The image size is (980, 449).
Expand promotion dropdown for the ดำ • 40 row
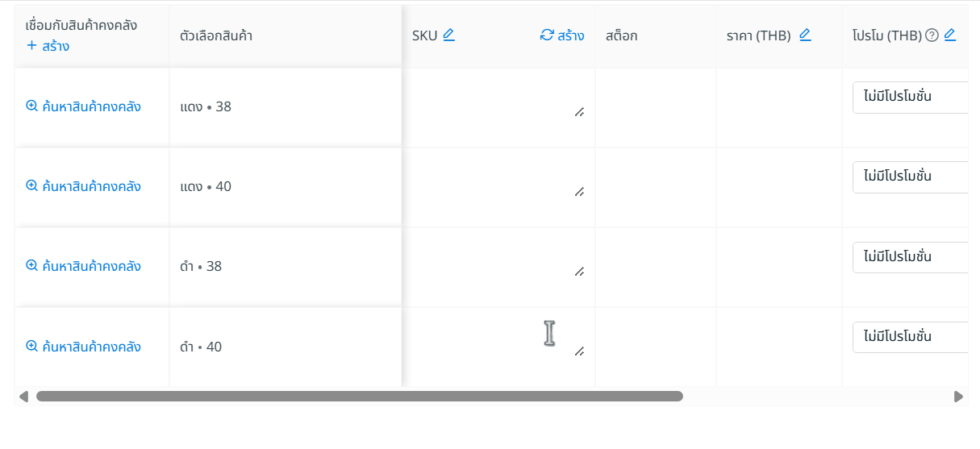pos(910,337)
